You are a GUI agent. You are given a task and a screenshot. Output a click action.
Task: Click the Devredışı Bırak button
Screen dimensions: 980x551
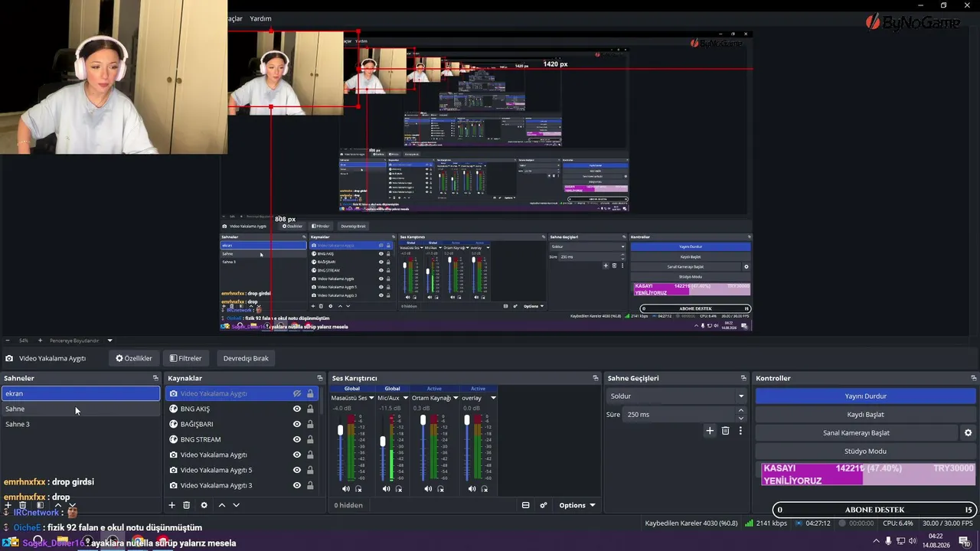(246, 358)
